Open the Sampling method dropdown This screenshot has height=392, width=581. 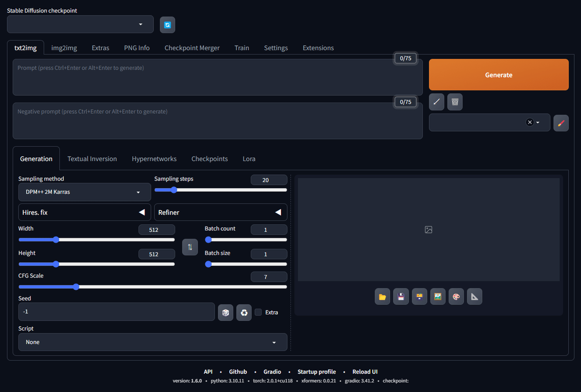84,192
